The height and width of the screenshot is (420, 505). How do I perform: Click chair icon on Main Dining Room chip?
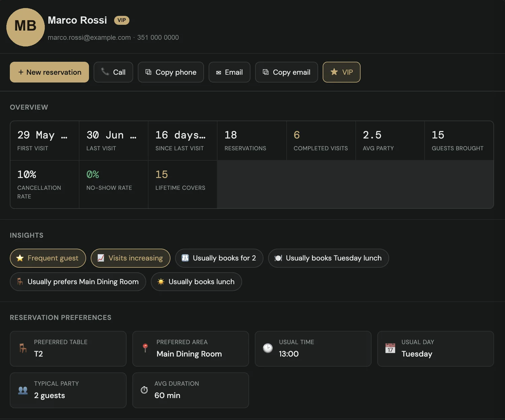point(20,281)
